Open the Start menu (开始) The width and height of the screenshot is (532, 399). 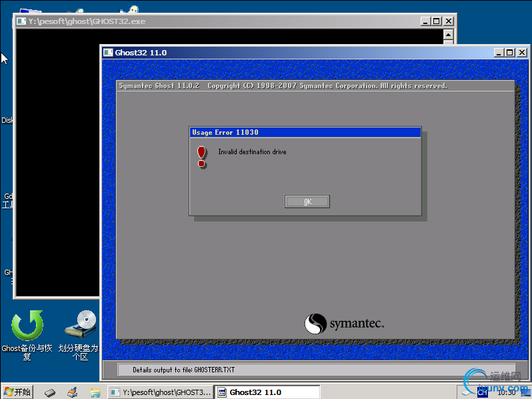point(17,392)
